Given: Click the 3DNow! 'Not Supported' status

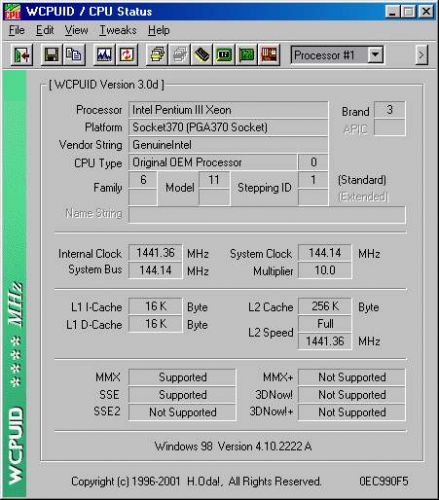Looking at the screenshot, I should tap(352, 395).
